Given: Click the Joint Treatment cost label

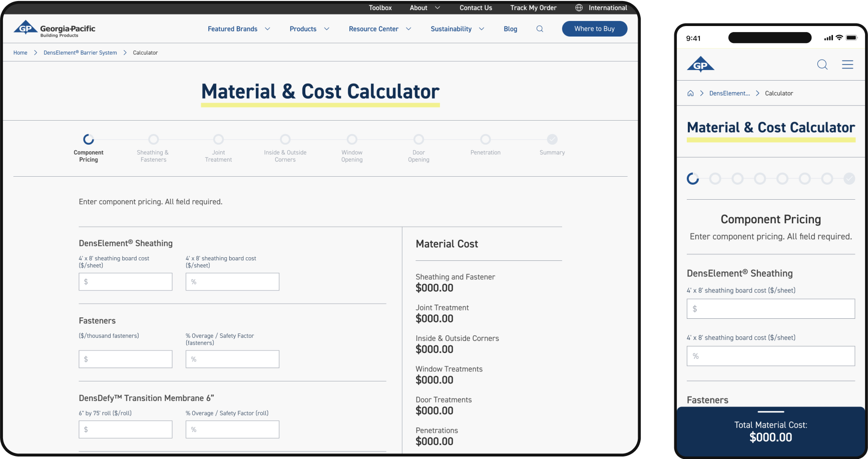Looking at the screenshot, I should 442,308.
